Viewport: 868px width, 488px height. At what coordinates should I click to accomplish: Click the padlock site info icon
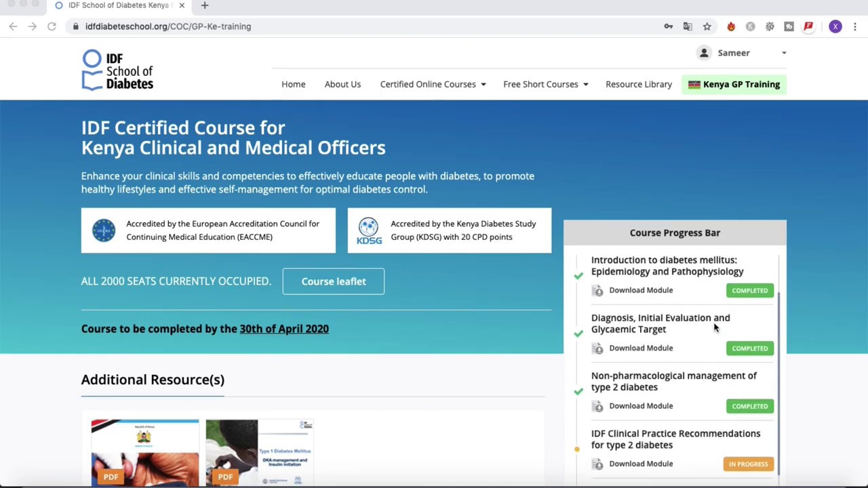[75, 26]
